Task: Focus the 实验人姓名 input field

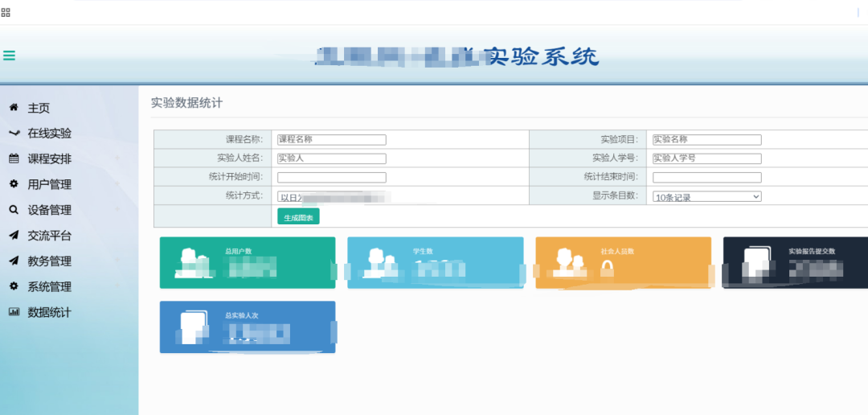Action: [x=332, y=158]
